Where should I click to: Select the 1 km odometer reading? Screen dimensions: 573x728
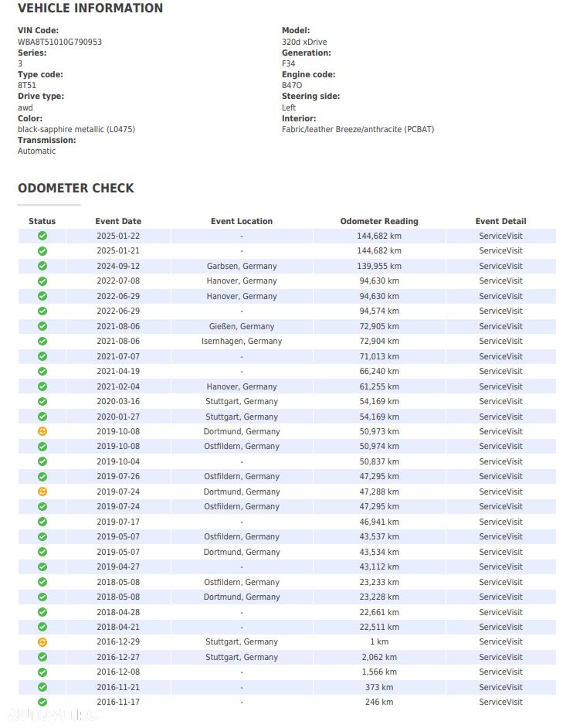coord(379,642)
